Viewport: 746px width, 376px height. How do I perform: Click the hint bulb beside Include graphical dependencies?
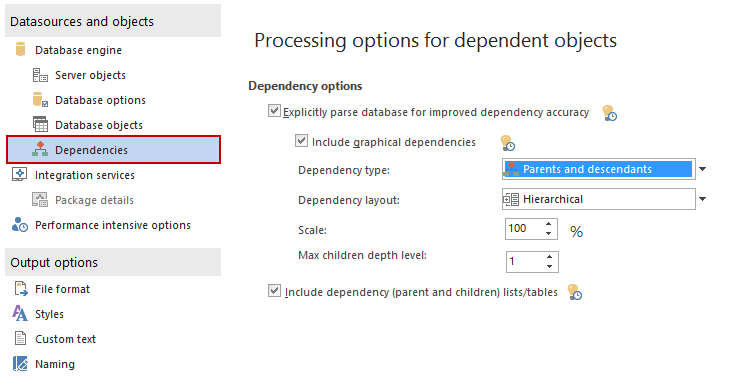[x=507, y=143]
